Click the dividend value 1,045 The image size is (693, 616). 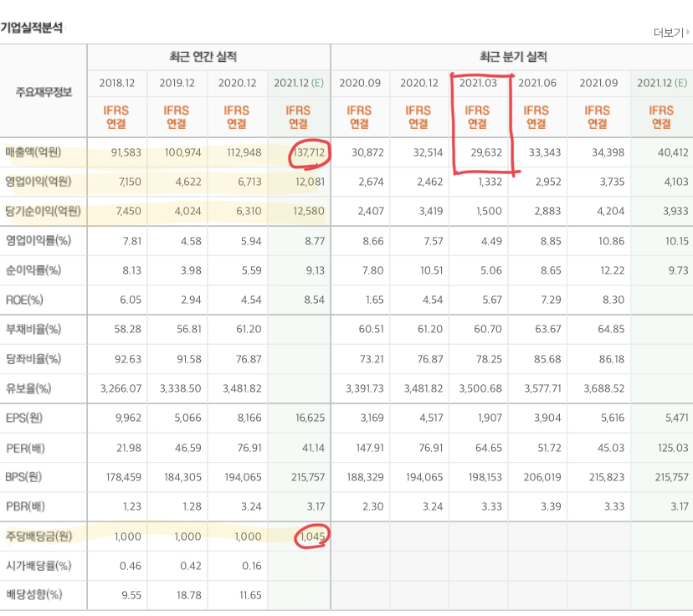pos(312,536)
